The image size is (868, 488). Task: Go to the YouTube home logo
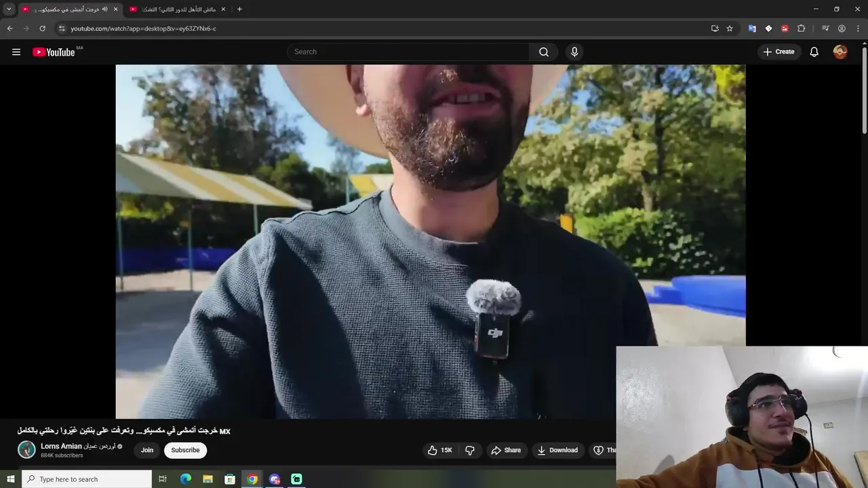coord(54,52)
